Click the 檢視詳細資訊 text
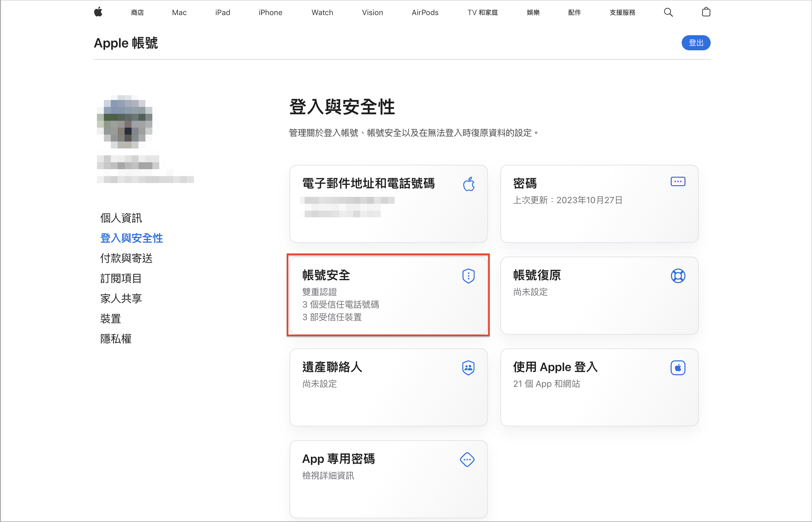The height and width of the screenshot is (522, 812). click(x=328, y=475)
